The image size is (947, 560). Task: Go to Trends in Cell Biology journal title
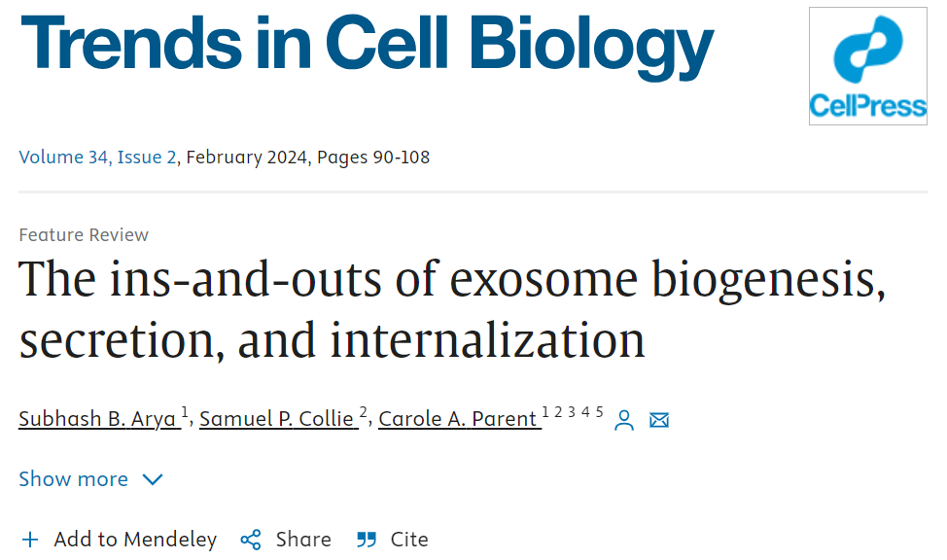pyautogui.click(x=367, y=45)
